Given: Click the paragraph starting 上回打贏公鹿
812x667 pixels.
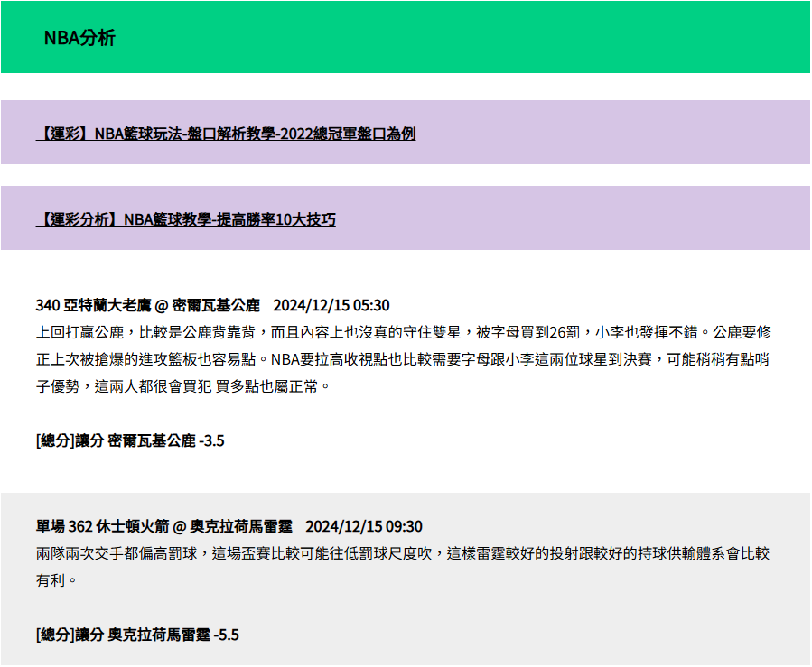Looking at the screenshot, I should (x=403, y=359).
